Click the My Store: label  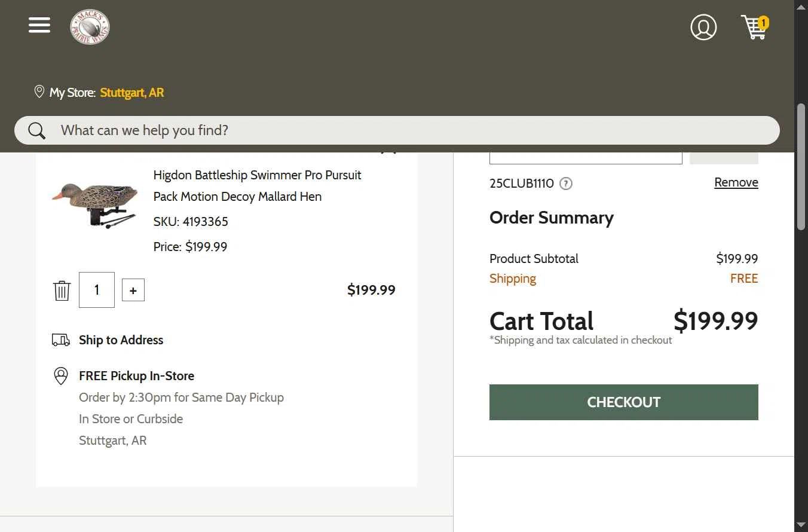(72, 93)
